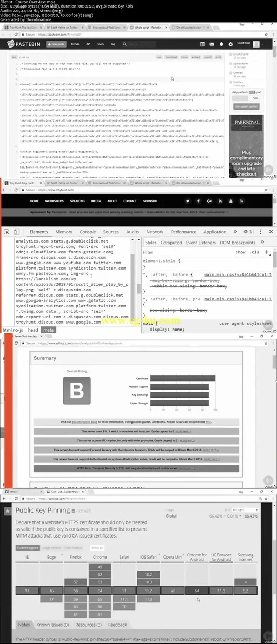Screen dimensions: 277x644
Task: Click the clone button above the paste
Action: (184, 57)
